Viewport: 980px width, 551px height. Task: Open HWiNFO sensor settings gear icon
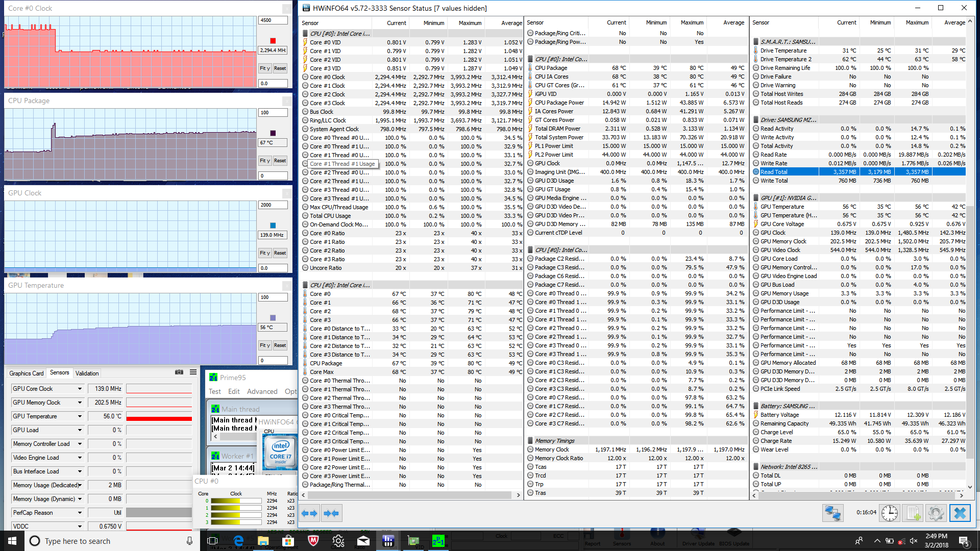click(936, 513)
